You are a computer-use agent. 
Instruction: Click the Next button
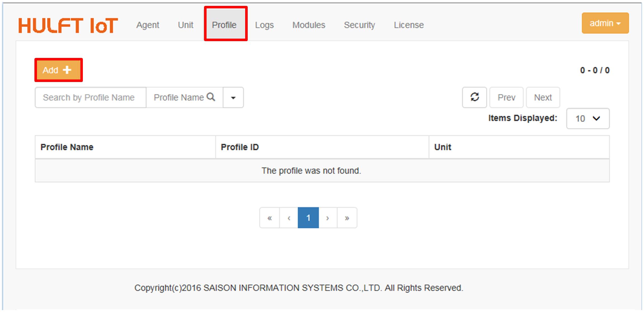(543, 97)
